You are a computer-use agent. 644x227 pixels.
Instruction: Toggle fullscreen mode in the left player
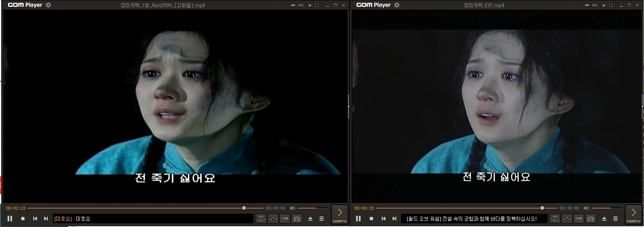(x=317, y=5)
